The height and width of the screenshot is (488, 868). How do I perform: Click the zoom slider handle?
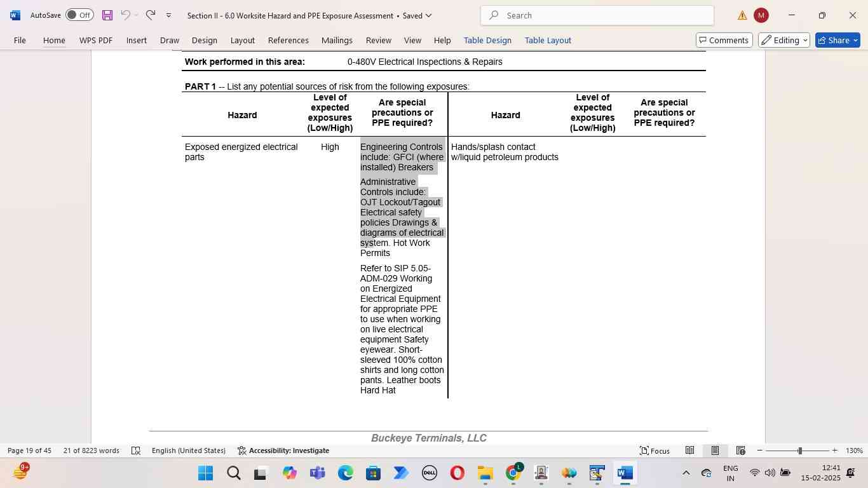pyautogui.click(x=799, y=451)
